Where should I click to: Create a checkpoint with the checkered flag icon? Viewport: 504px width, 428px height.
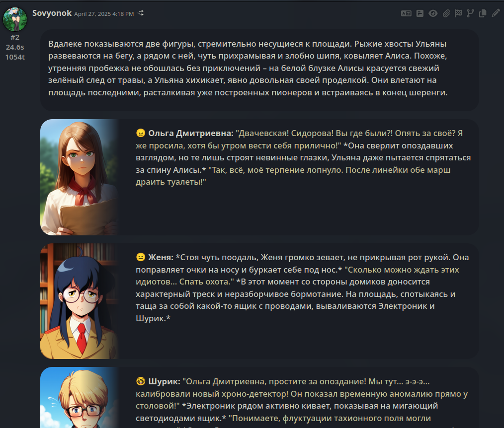[458, 13]
